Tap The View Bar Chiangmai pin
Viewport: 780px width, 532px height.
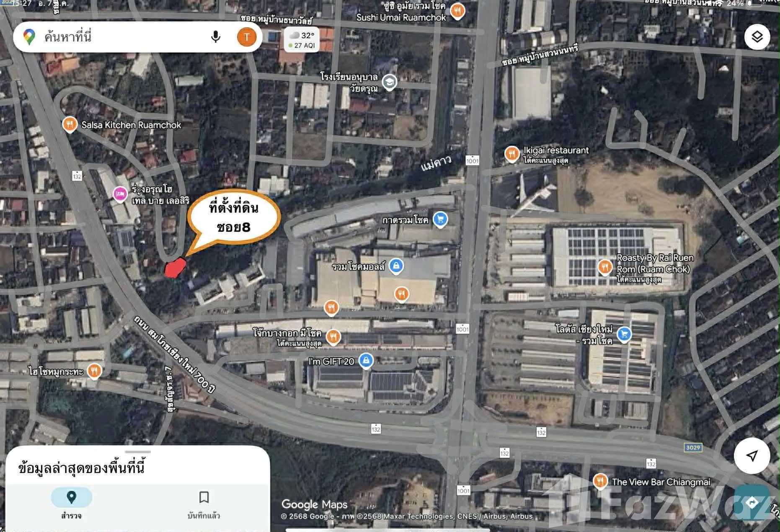point(600,481)
